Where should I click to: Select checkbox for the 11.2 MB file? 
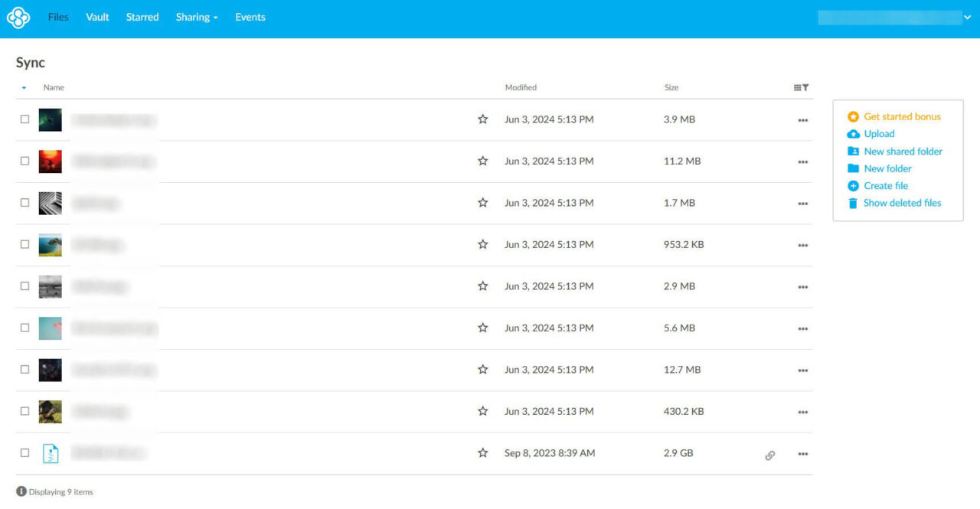(24, 161)
